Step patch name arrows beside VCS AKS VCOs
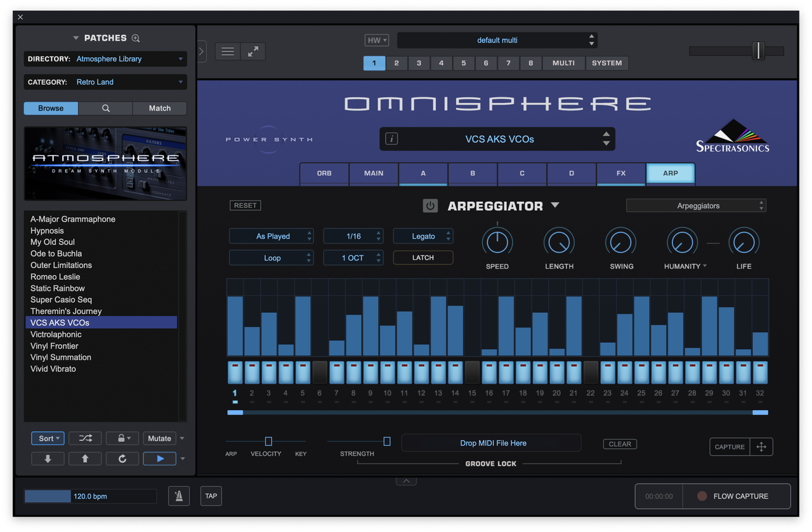This screenshot has width=812, height=532. tap(606, 138)
